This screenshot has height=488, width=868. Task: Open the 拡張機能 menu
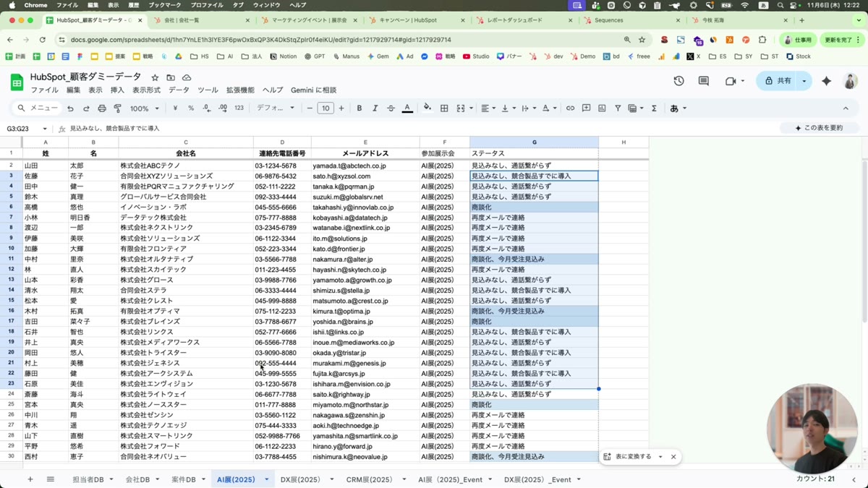240,90
